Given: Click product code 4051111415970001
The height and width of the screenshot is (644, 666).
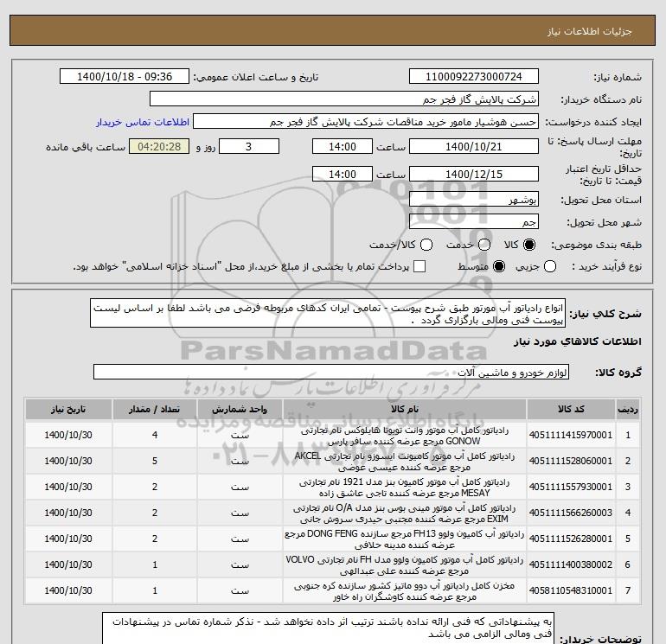Looking at the screenshot, I should click(571, 435).
